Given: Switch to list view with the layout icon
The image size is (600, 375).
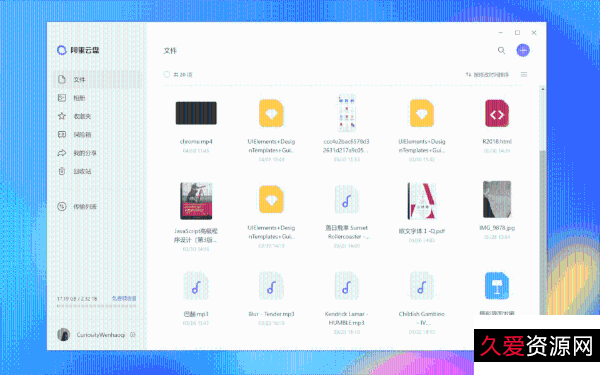Looking at the screenshot, I should 524,74.
